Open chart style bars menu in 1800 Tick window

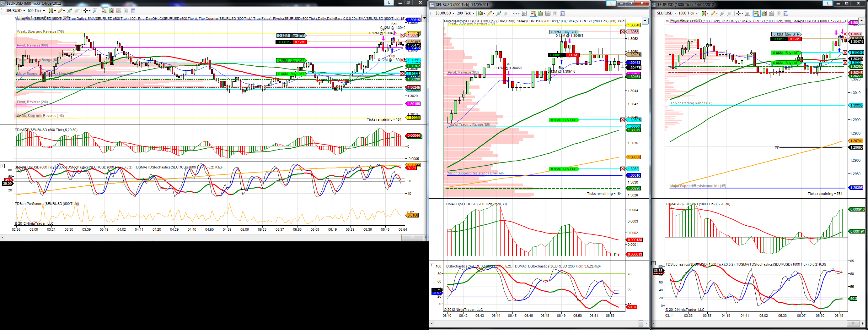tap(705, 13)
